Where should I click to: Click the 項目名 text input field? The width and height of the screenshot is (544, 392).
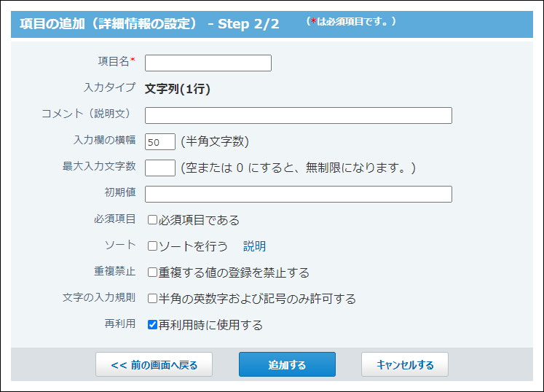(208, 63)
